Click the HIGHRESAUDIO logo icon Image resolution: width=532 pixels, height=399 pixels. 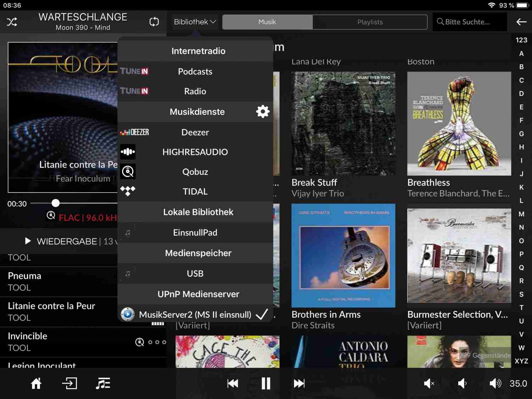(128, 152)
